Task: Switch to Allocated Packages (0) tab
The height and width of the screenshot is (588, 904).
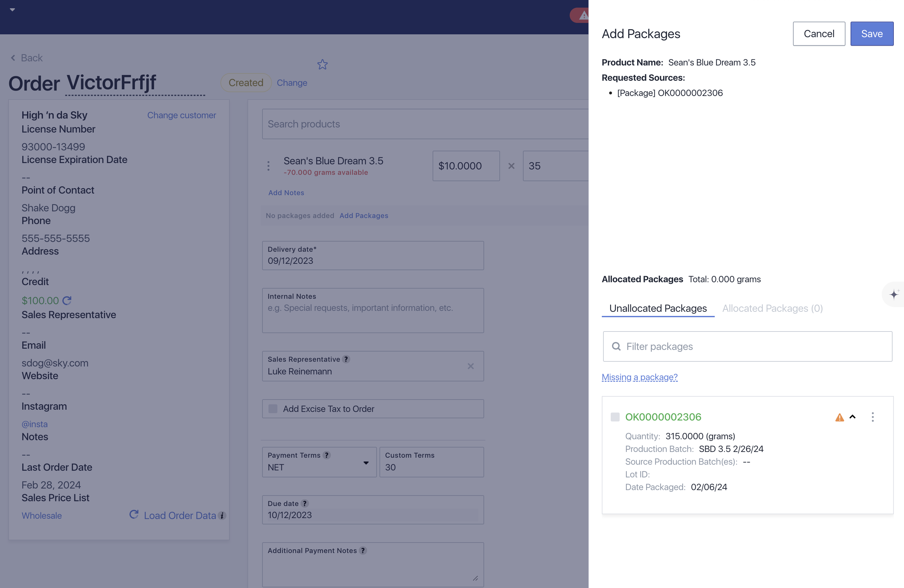Action: tap(772, 308)
